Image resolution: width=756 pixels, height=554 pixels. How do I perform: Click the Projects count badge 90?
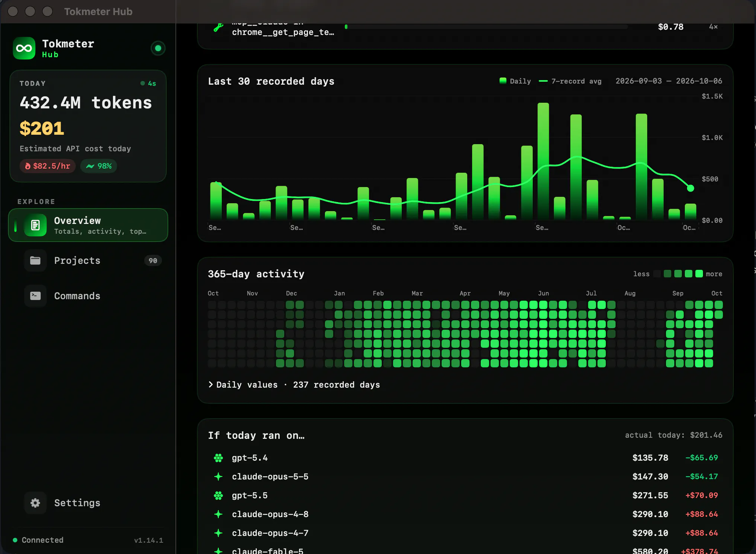click(153, 260)
